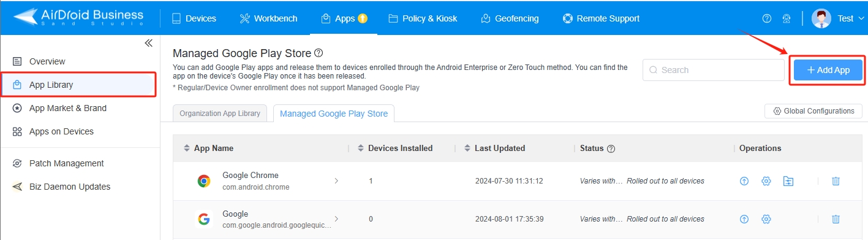
Task: Open Global Configurations
Action: pyautogui.click(x=813, y=111)
